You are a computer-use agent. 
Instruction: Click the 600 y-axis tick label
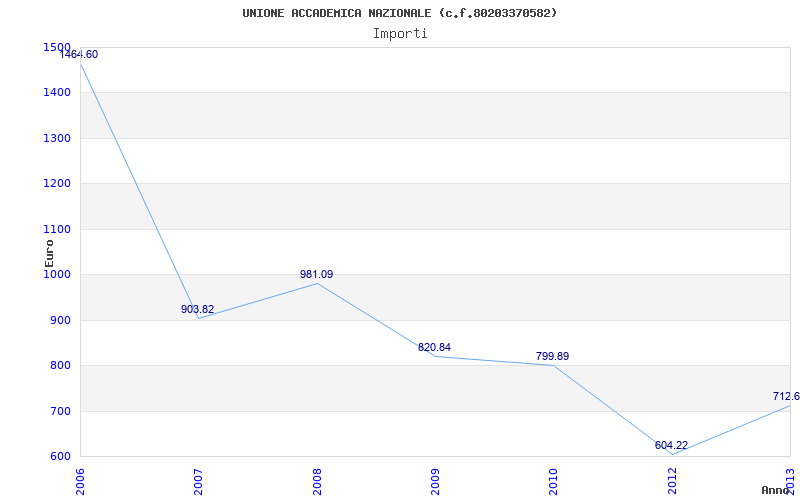tap(61, 457)
